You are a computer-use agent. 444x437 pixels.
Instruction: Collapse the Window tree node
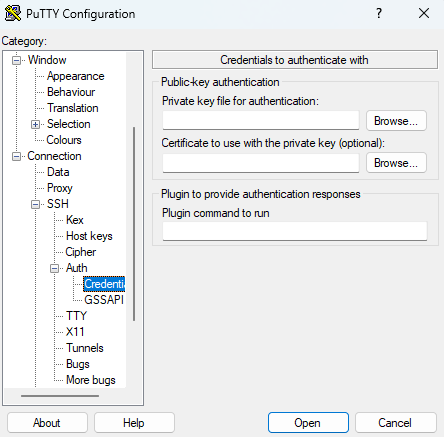[x=16, y=60]
